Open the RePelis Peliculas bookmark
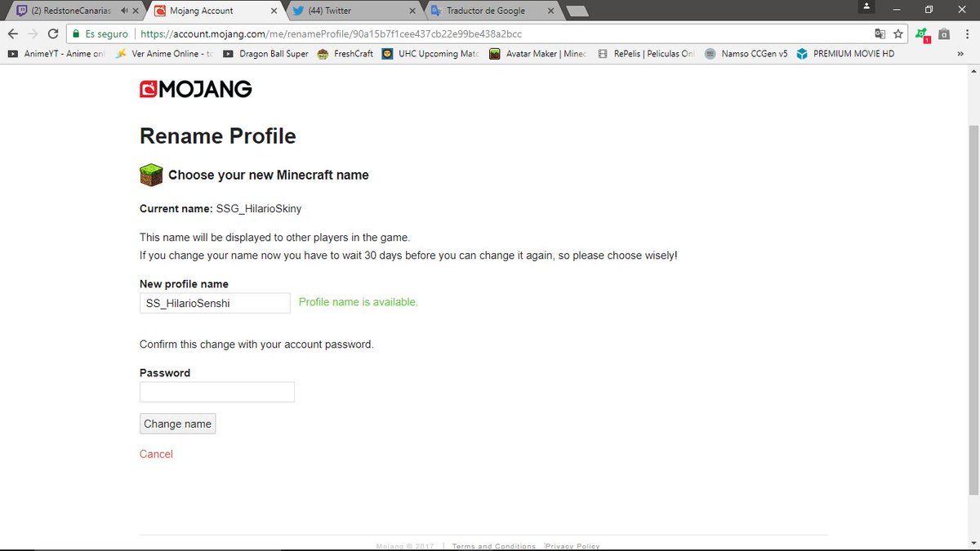The image size is (980, 551). pos(646,54)
